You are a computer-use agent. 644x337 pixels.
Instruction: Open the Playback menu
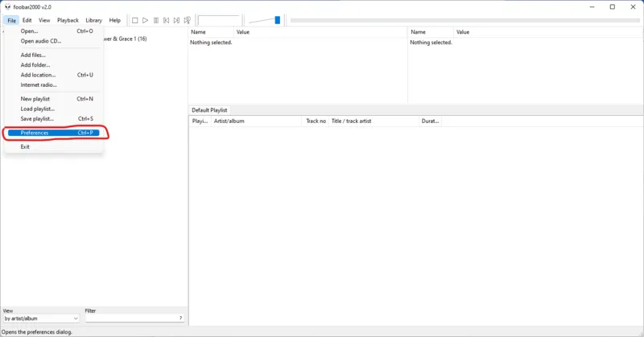[x=68, y=20]
